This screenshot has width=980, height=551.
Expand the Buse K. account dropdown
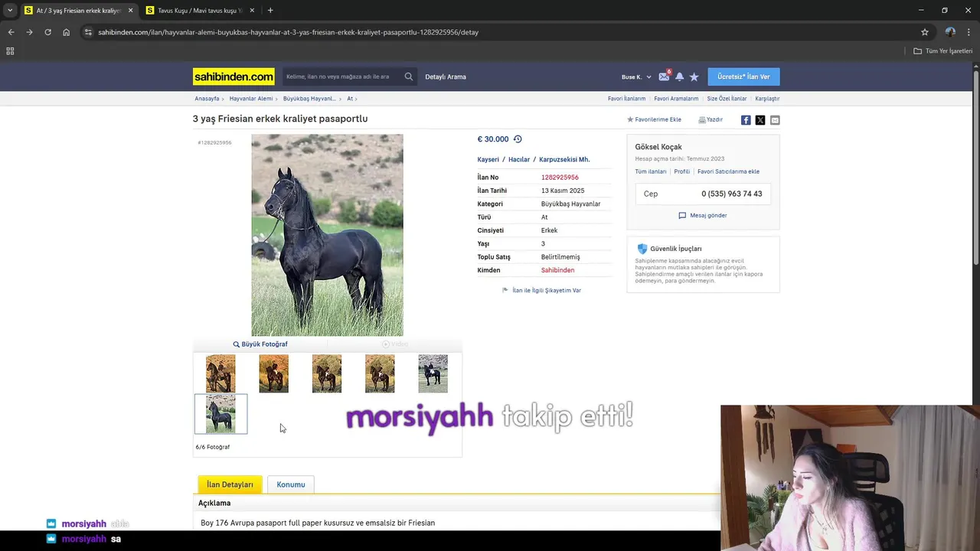pyautogui.click(x=636, y=77)
